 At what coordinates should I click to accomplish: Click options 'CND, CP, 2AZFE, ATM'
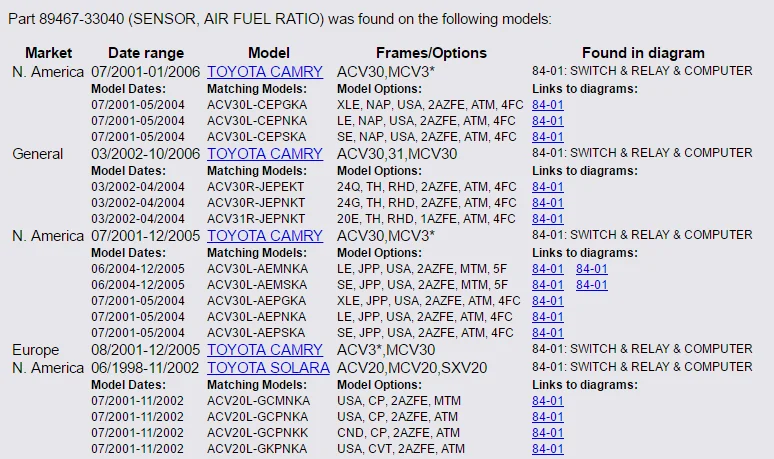pyautogui.click(x=398, y=433)
